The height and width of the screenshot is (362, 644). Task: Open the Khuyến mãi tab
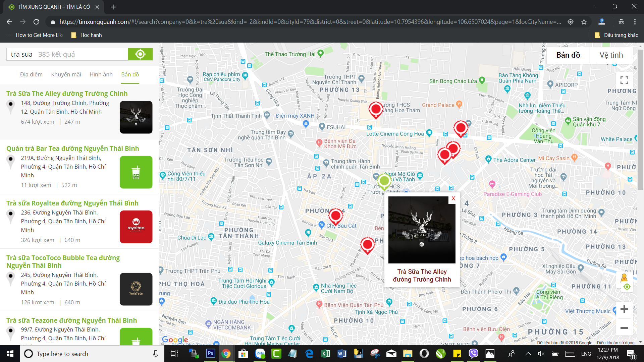(66, 74)
